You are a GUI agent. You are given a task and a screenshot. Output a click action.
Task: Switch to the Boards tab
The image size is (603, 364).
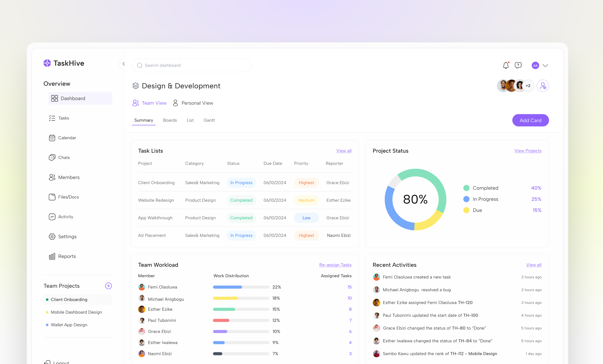[x=170, y=120]
